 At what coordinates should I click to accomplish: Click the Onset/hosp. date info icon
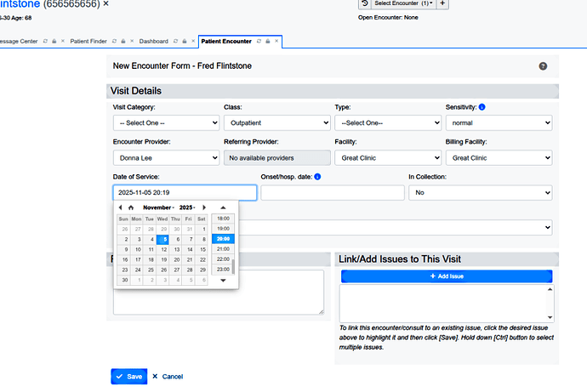(x=317, y=177)
